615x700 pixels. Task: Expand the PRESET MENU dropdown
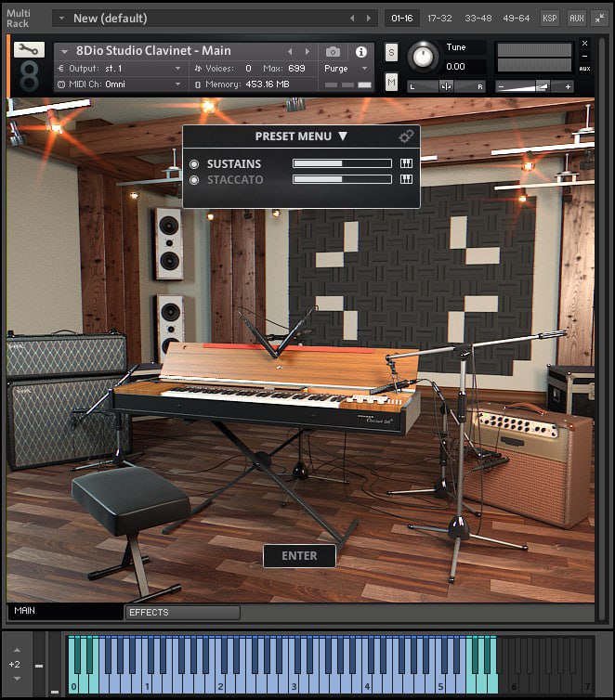[x=301, y=136]
